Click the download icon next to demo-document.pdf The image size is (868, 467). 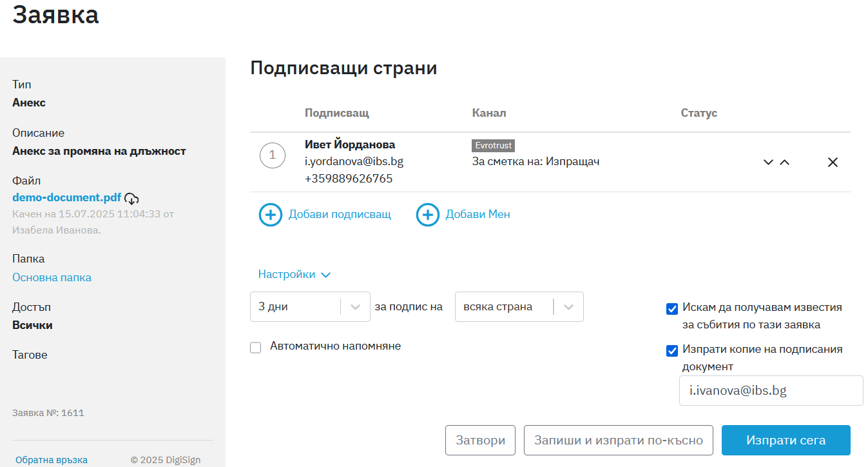(x=131, y=199)
